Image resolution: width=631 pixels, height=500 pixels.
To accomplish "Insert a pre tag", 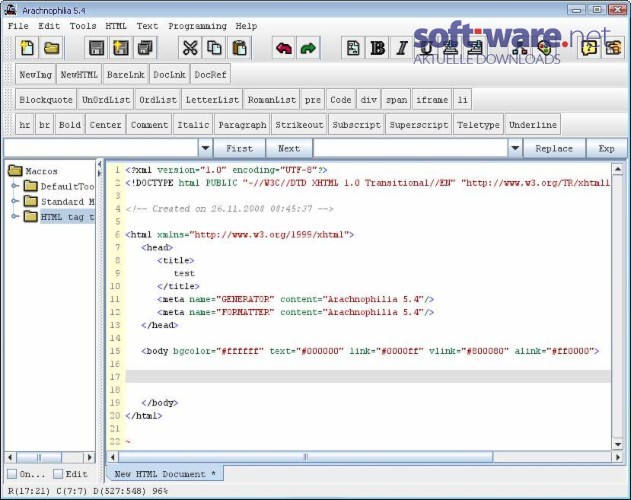I will coord(313,99).
